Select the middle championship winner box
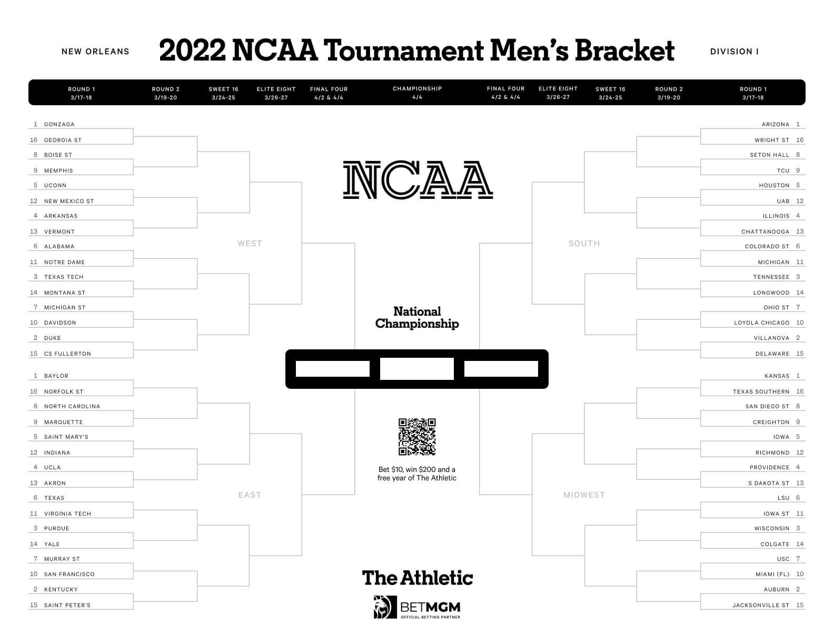Viewport: 834px width, 644px height. (417, 369)
